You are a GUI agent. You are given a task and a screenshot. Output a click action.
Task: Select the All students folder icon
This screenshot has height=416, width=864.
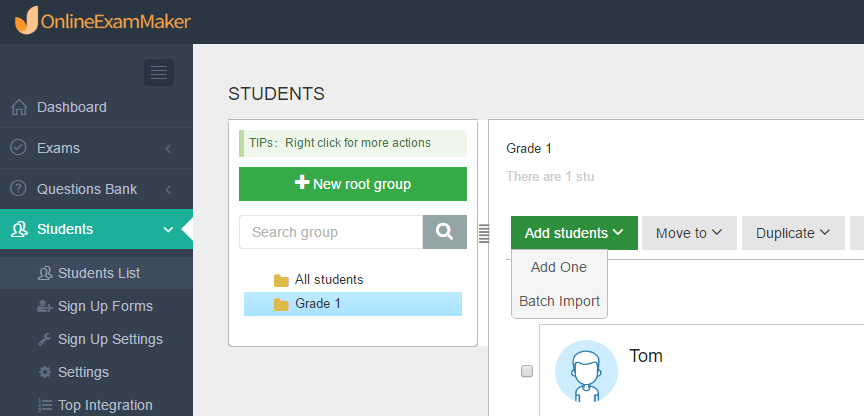click(x=282, y=280)
